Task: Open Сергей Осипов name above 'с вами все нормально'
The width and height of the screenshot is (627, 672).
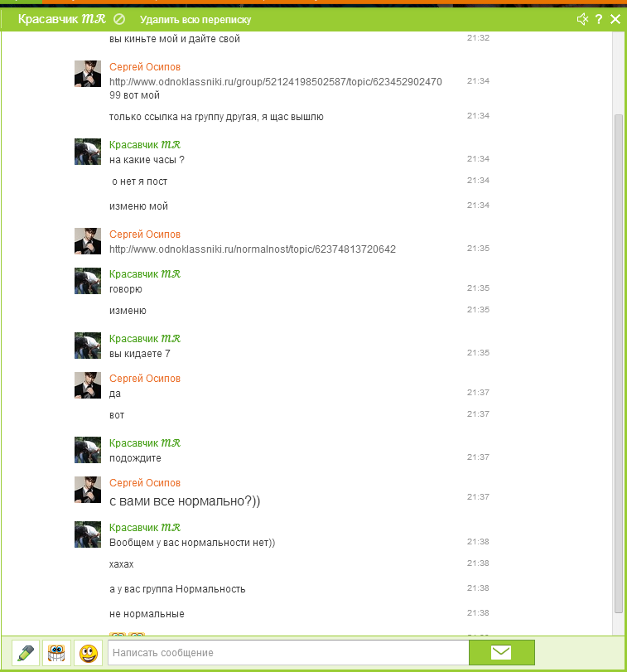Action: point(145,482)
